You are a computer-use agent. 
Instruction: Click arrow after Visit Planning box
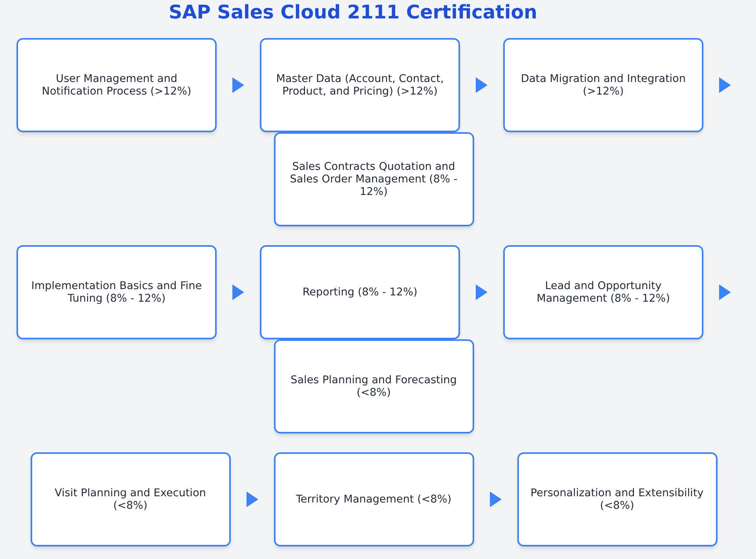[252, 499]
